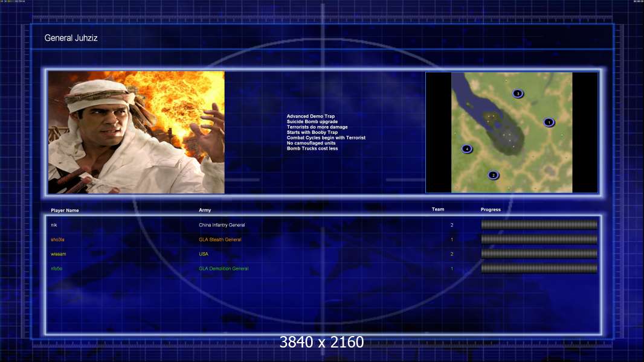Click the team number in the China Infantry General row
The height and width of the screenshot is (362, 644).
tap(452, 225)
